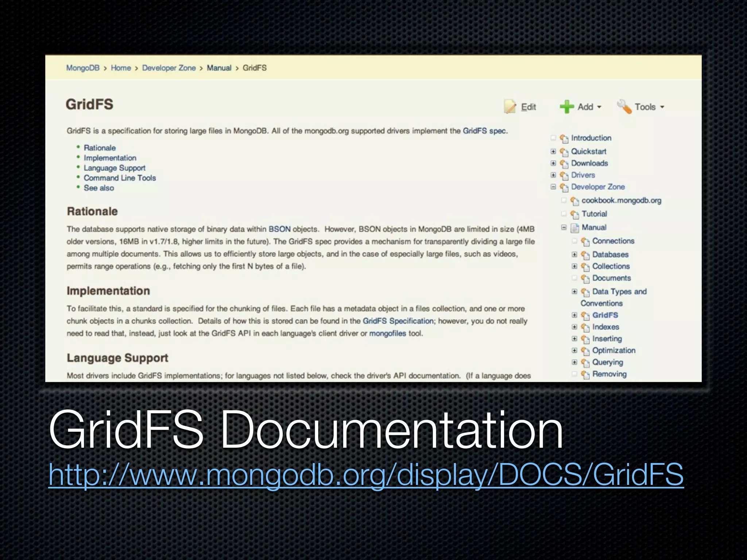Go to Manual in the breadcrumb
The height and width of the screenshot is (560, 747).
coord(219,68)
